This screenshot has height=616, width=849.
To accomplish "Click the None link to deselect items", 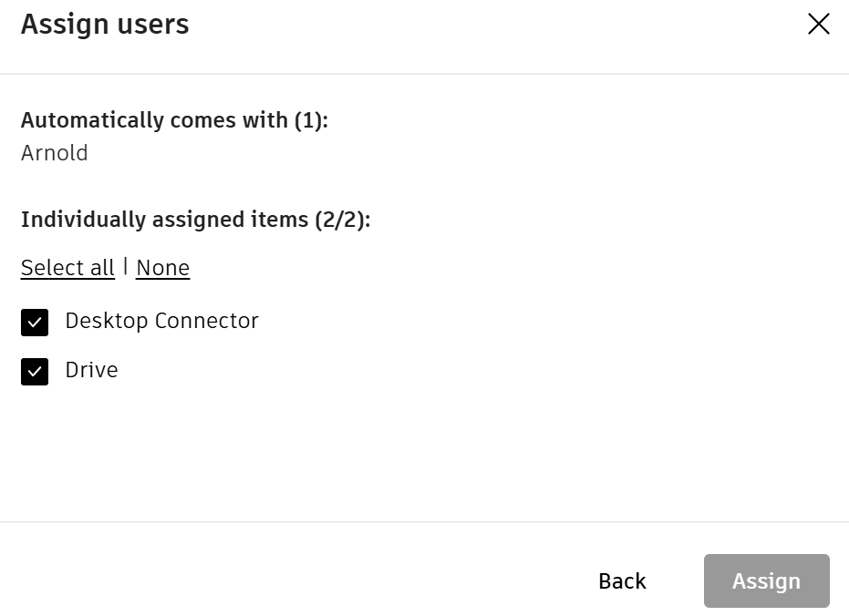I will [x=162, y=268].
